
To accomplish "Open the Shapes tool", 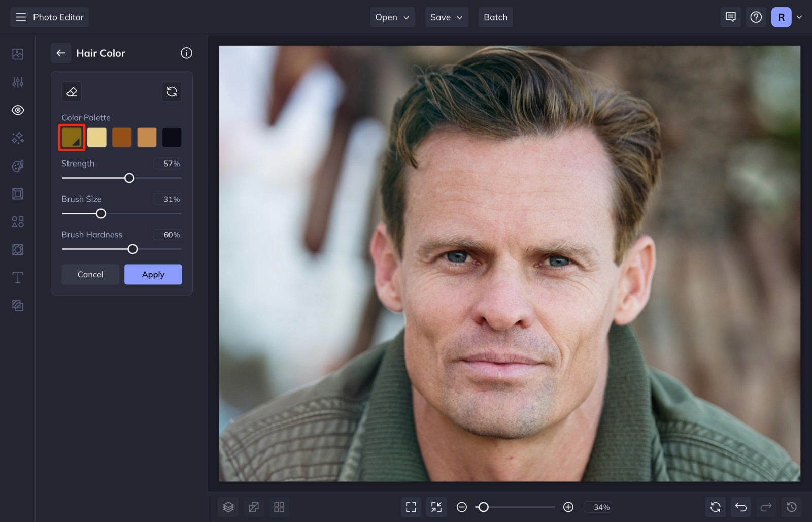I will 18,221.
